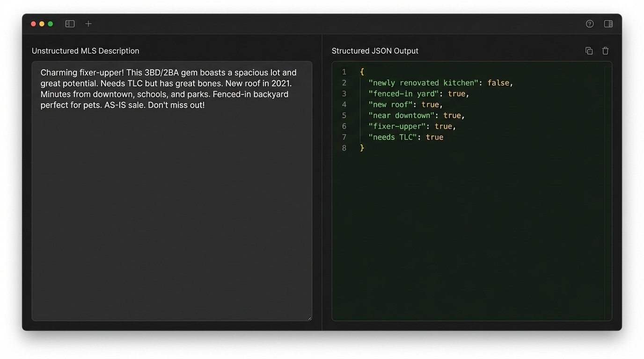The image size is (644, 359).
Task: Toggle the left sidebar icon
Action: [x=70, y=24]
